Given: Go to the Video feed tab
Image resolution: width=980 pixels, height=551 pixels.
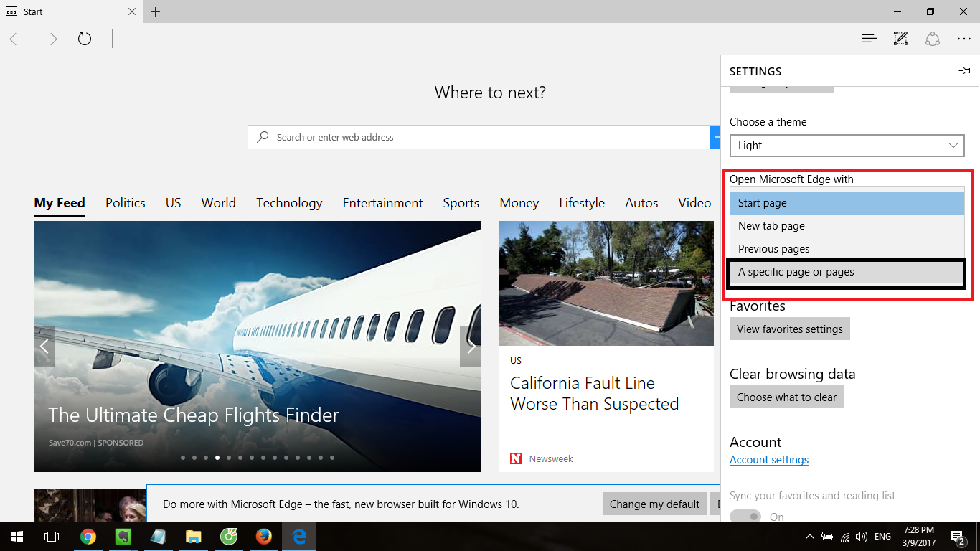Looking at the screenshot, I should point(694,203).
